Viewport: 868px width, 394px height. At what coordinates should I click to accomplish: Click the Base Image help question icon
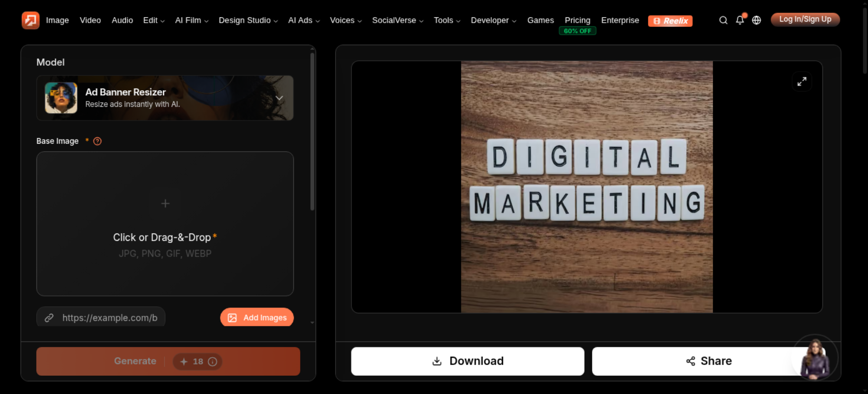(97, 141)
